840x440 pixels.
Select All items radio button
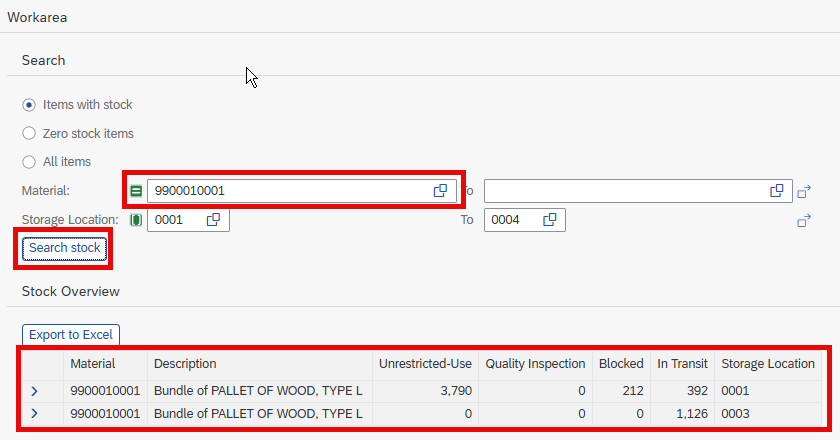pyautogui.click(x=29, y=162)
